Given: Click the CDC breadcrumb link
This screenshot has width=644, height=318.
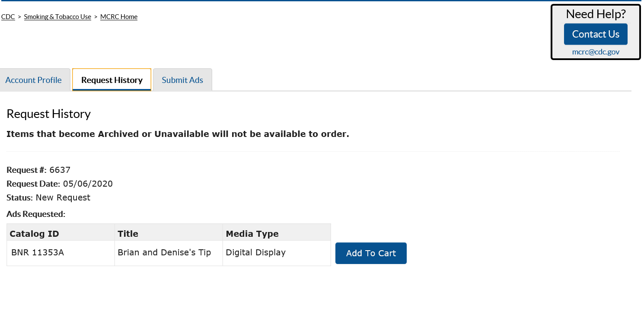Looking at the screenshot, I should (x=8, y=17).
